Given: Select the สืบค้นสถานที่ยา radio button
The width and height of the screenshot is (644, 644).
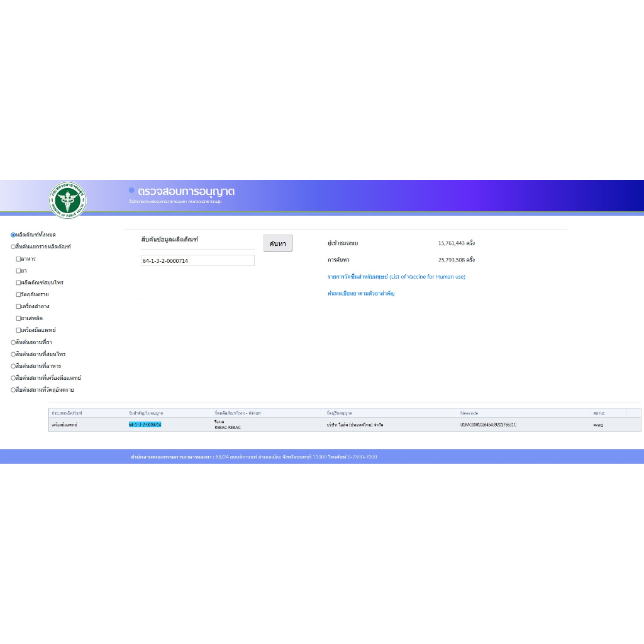Looking at the screenshot, I should point(13,342).
